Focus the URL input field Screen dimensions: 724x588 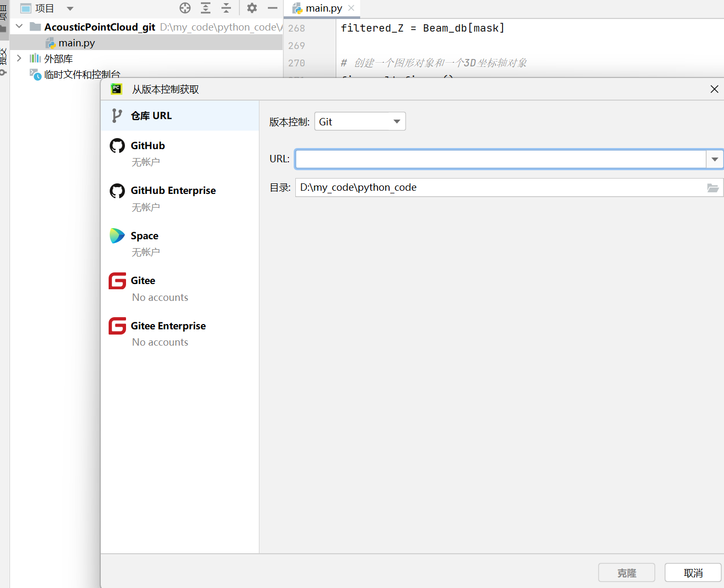coord(500,159)
